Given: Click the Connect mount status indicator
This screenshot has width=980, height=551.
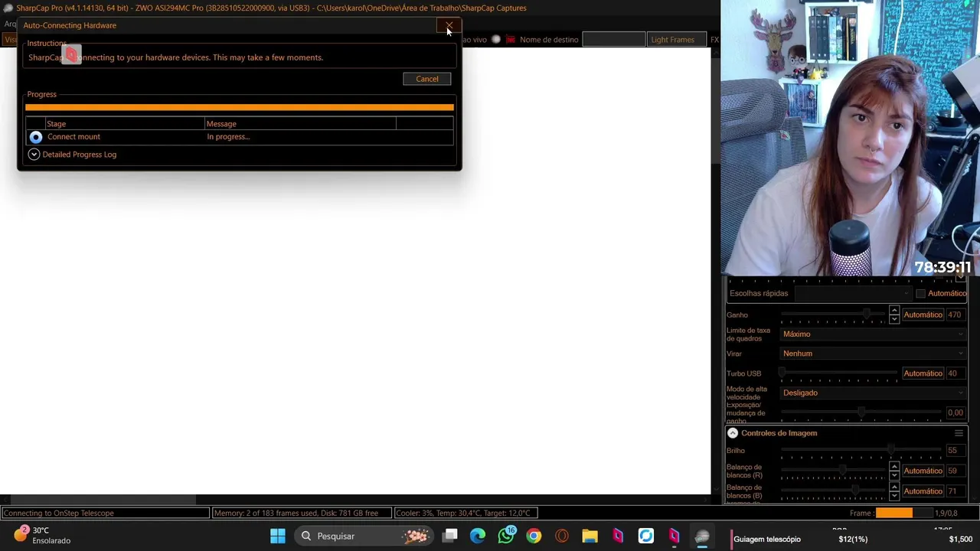Looking at the screenshot, I should [x=36, y=137].
